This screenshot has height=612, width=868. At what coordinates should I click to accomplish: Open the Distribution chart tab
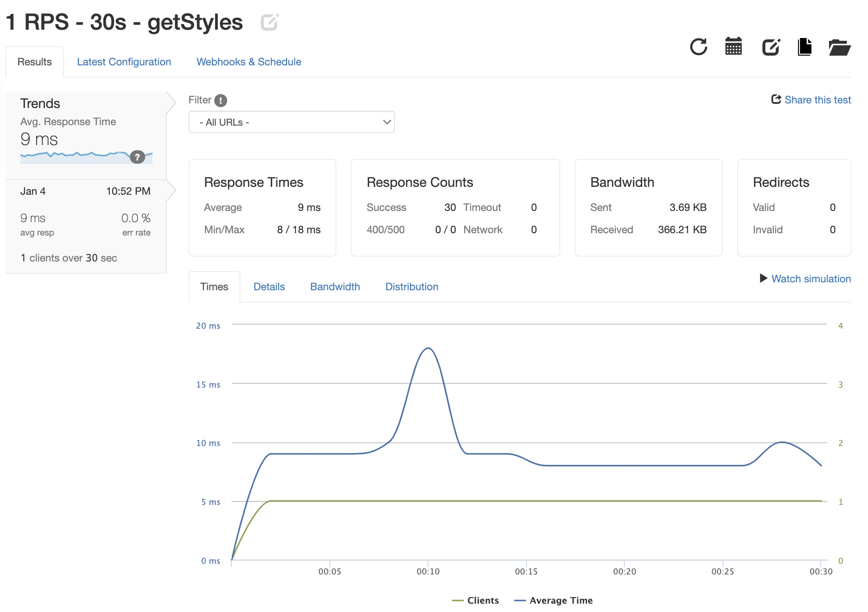(412, 287)
